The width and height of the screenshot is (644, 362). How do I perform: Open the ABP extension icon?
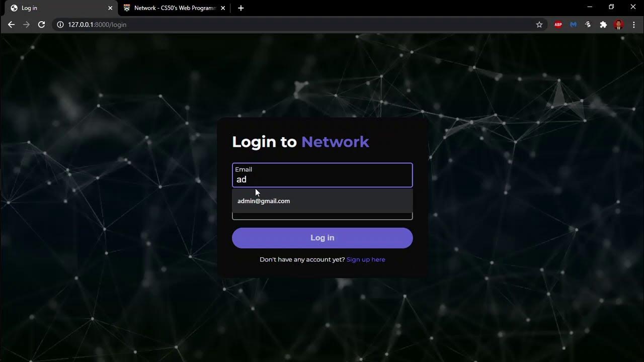coord(558,25)
